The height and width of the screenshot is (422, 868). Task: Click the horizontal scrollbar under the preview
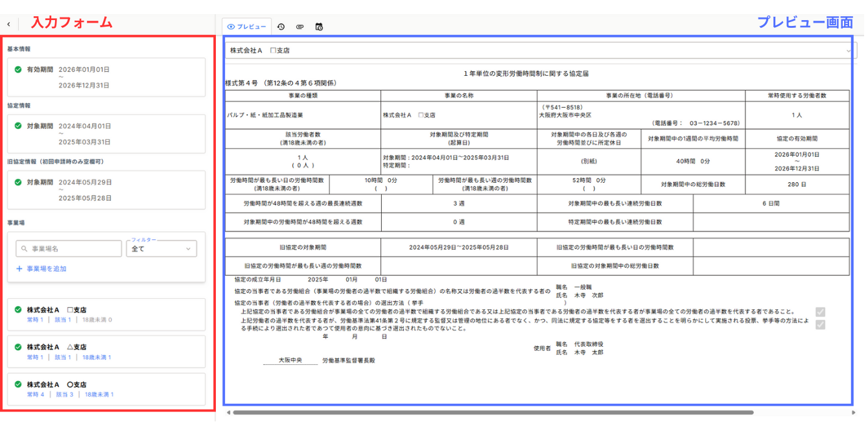[x=493, y=412]
